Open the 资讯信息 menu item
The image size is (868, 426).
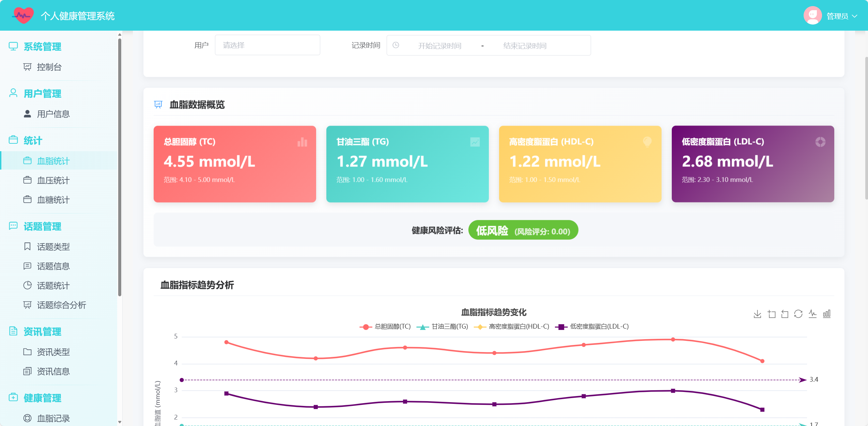coord(59,371)
